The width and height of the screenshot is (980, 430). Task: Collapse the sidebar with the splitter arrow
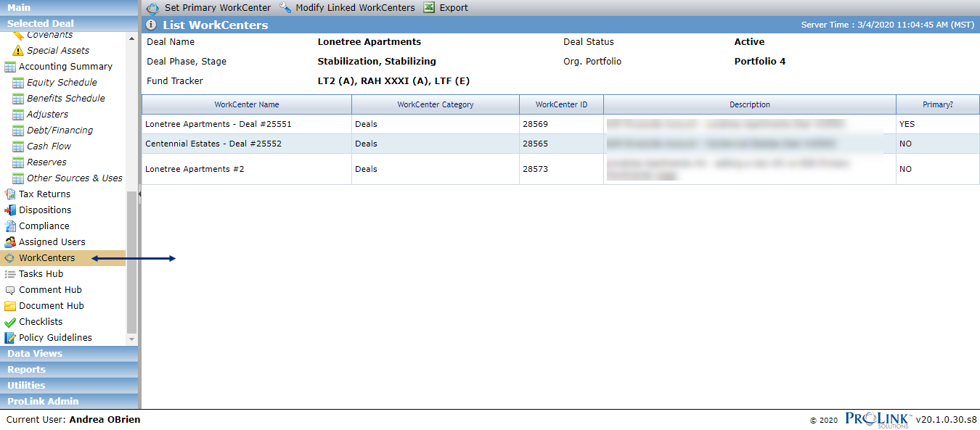139,194
